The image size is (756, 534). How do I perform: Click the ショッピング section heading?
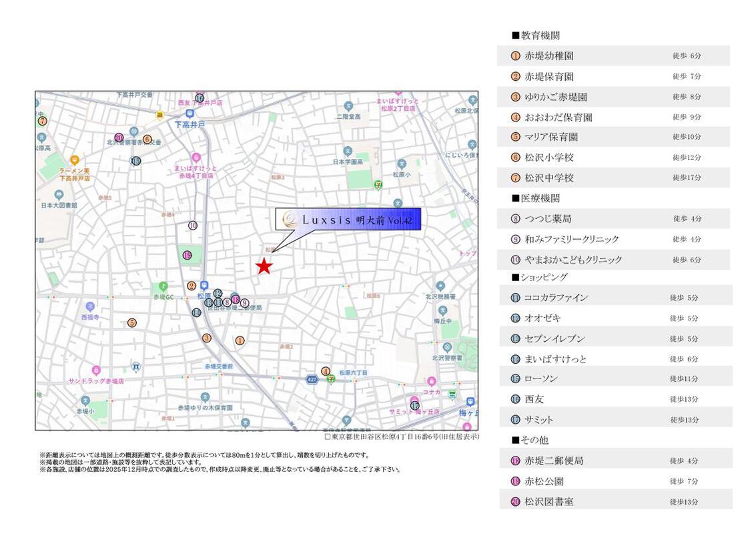[543, 277]
